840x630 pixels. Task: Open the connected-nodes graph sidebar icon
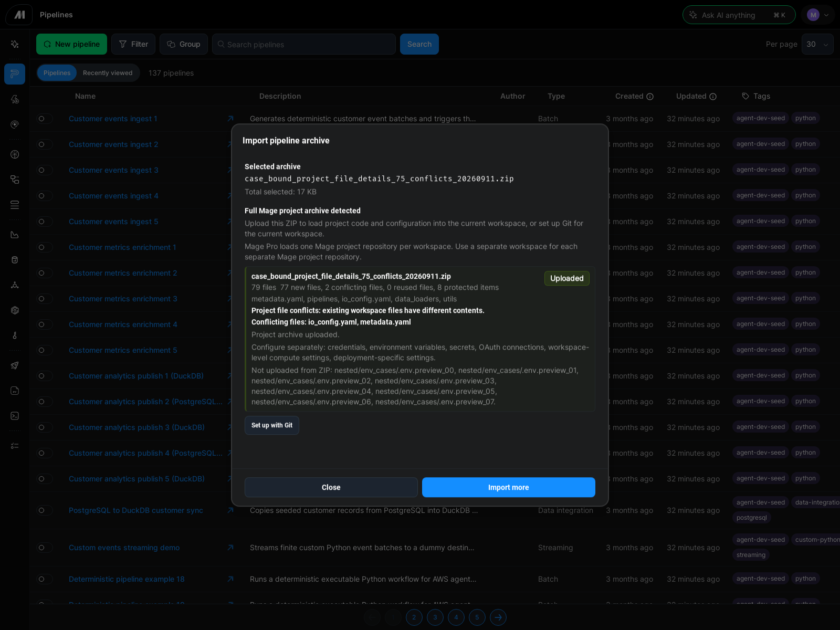[15, 285]
